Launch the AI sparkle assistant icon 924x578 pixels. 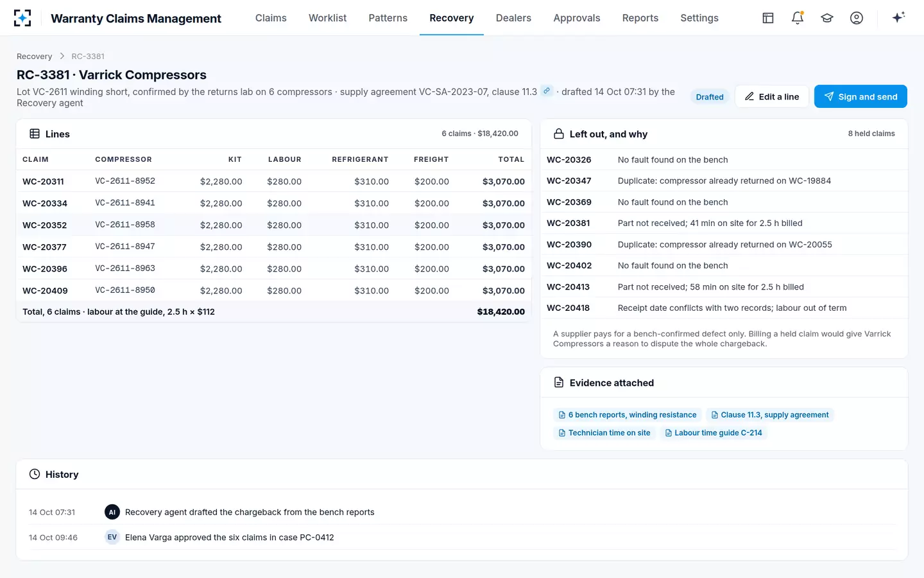898,17
